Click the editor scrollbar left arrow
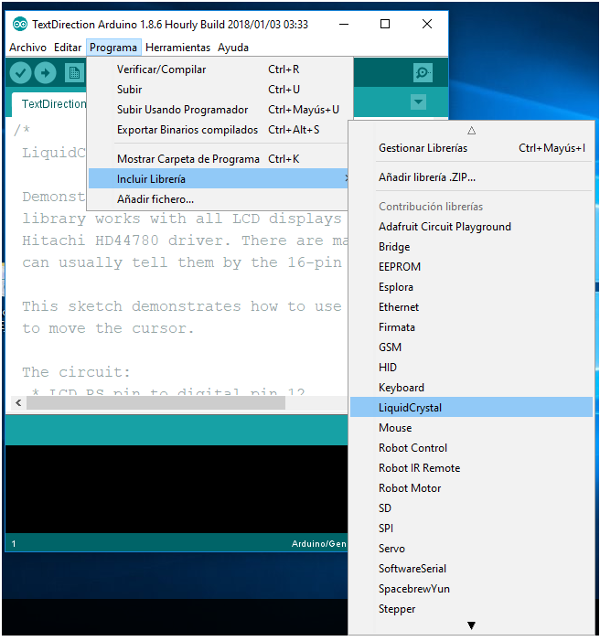 (x=18, y=403)
